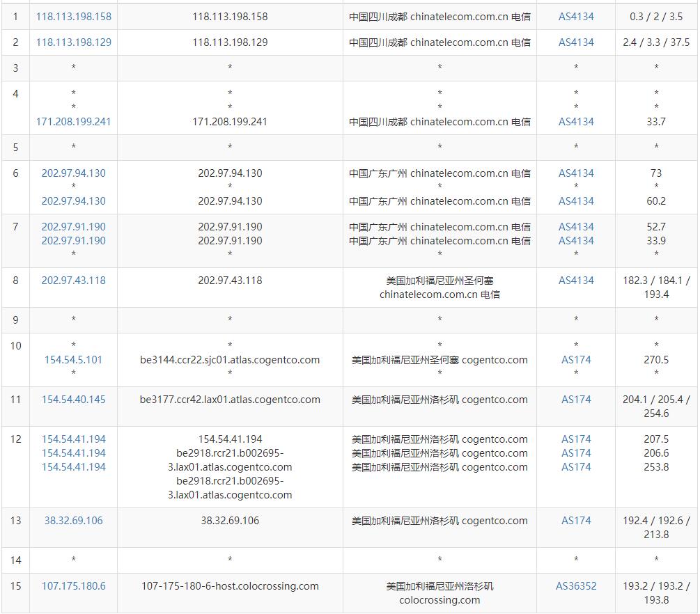
Task: Click the latency value 73
Action: [656, 173]
